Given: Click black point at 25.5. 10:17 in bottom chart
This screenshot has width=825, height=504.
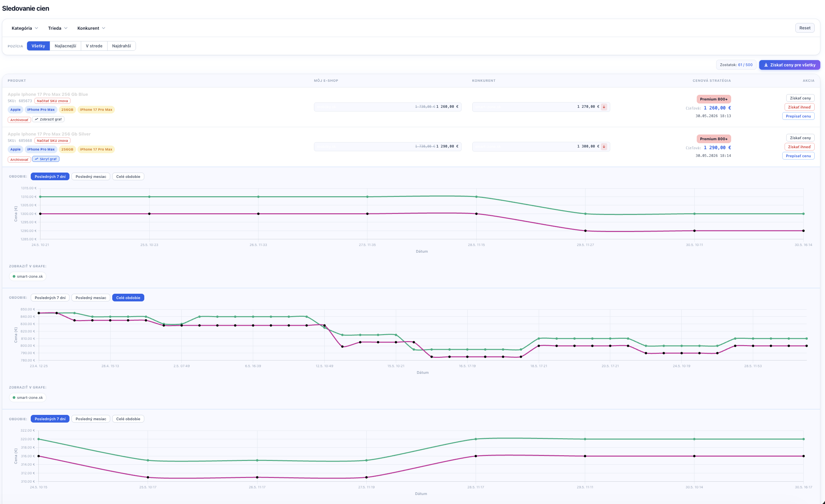Looking at the screenshot, I should 148,478.
